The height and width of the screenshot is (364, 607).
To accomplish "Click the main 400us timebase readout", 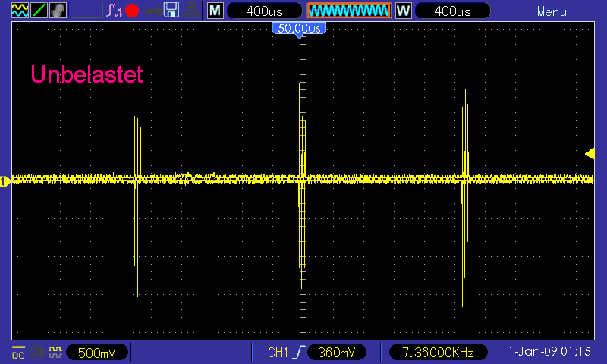I will click(x=264, y=11).
